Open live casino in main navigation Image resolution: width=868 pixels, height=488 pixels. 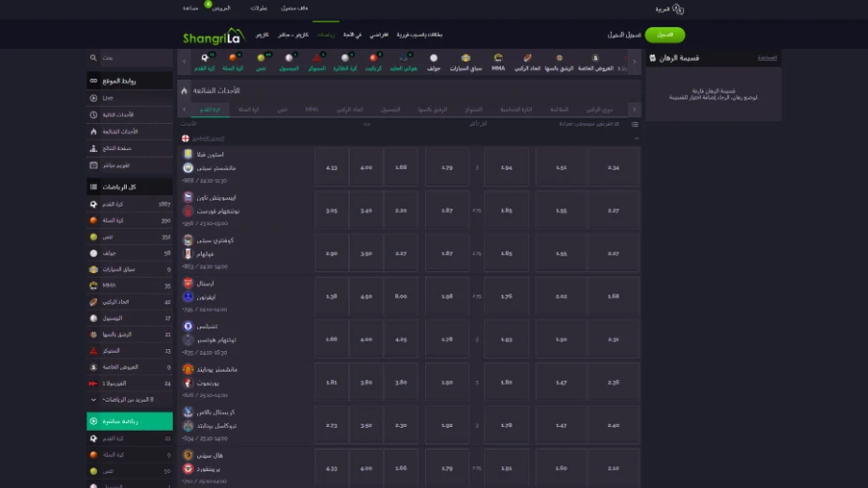(293, 35)
